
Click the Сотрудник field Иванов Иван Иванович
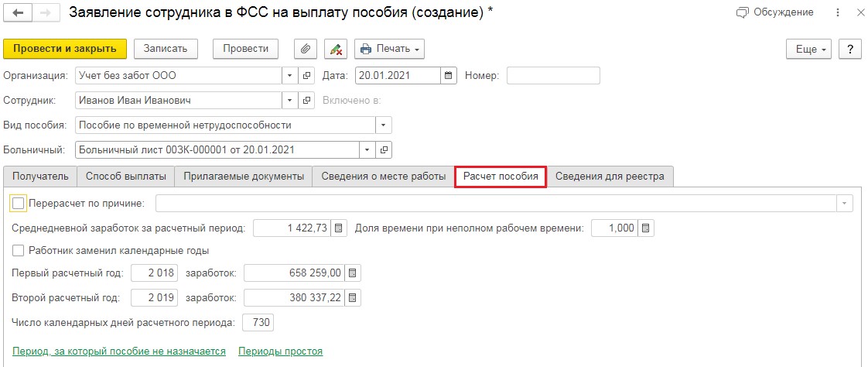click(179, 101)
